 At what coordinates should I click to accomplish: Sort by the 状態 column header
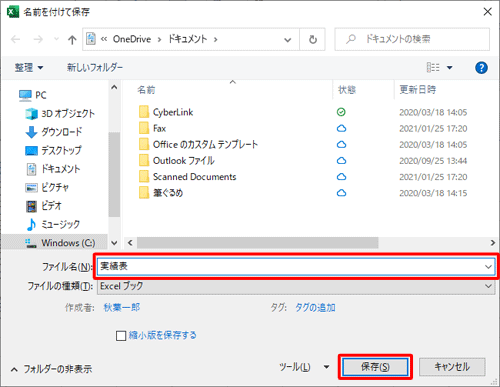[x=347, y=90]
